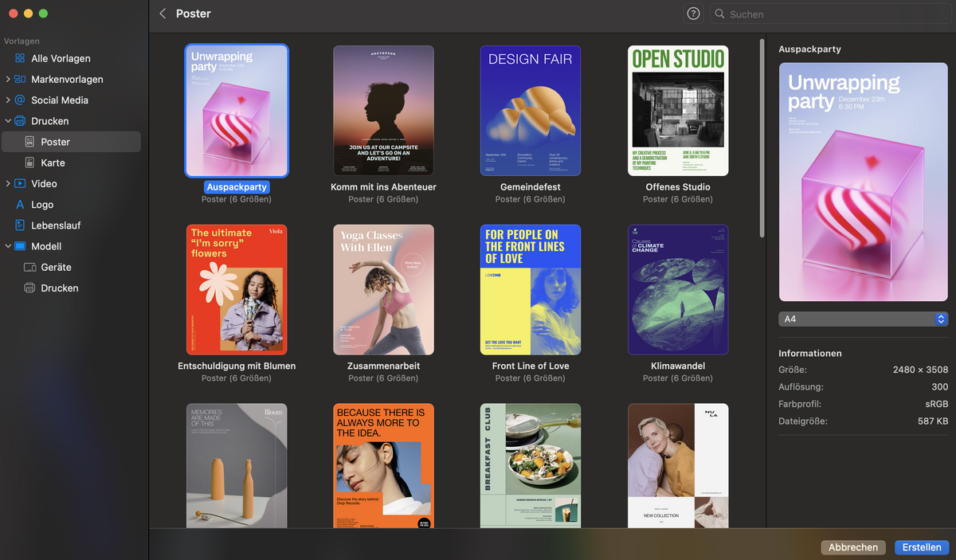The image size is (956, 560).
Task: Click the Geräte devices icon
Action: coord(30,267)
